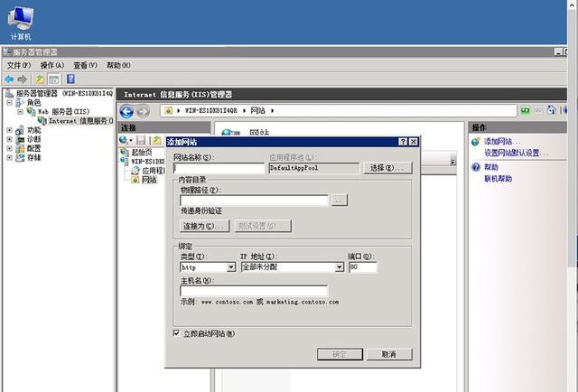Click the show/hide console tree toolbar icon
Screen dimensions: 578x392
pyautogui.click(x=54, y=79)
